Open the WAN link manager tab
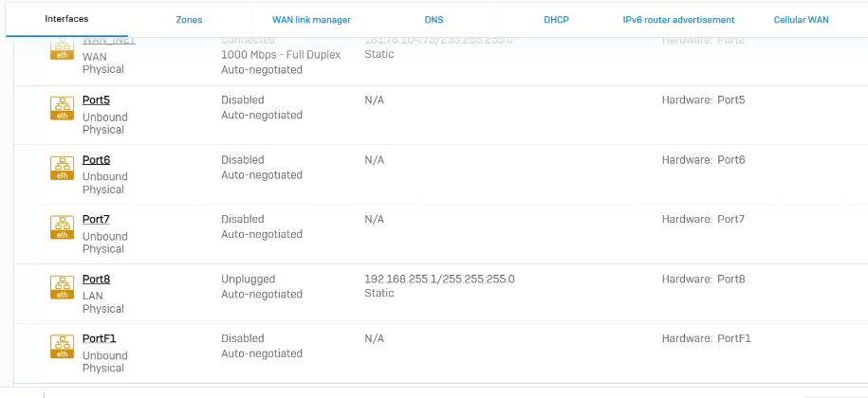Screen dimensions: 868x398 (x=311, y=20)
